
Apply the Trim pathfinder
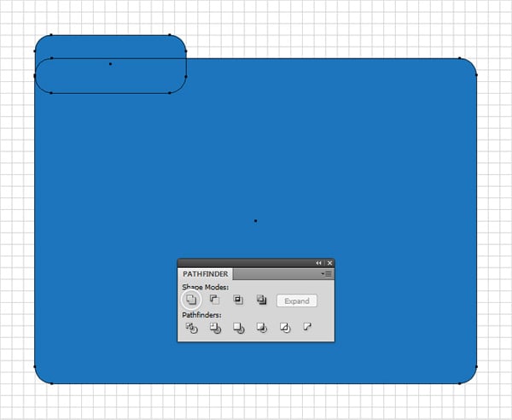tap(215, 328)
